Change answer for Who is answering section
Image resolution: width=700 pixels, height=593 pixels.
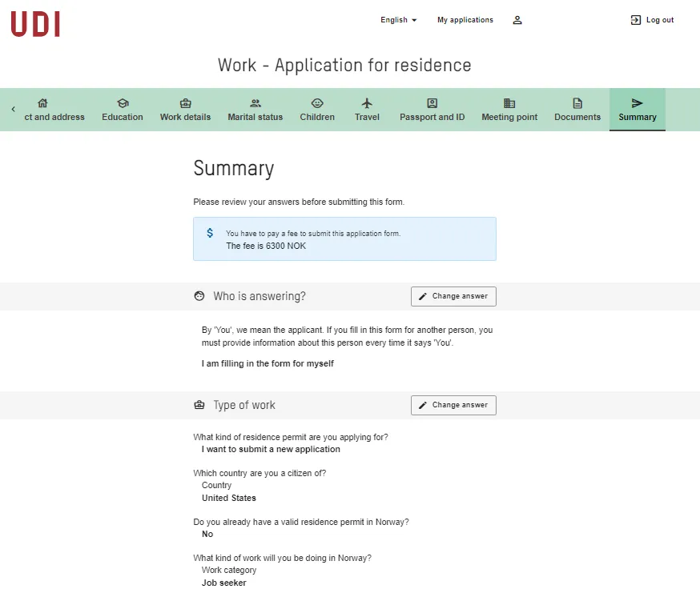453,296
